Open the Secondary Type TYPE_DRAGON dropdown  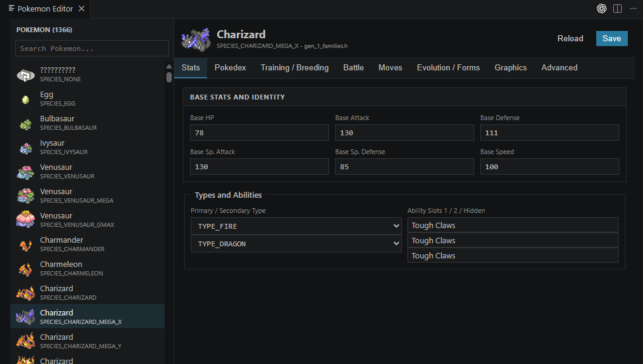pyautogui.click(x=296, y=243)
